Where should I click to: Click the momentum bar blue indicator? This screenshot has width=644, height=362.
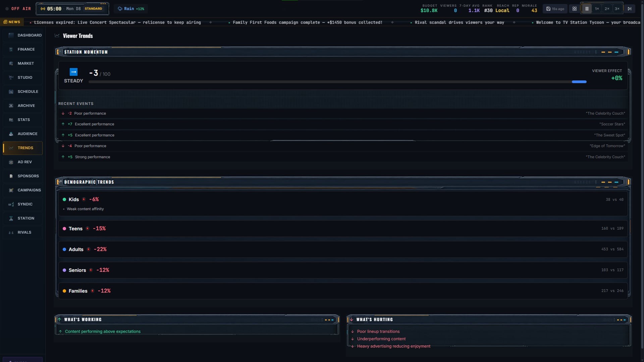pyautogui.click(x=579, y=82)
